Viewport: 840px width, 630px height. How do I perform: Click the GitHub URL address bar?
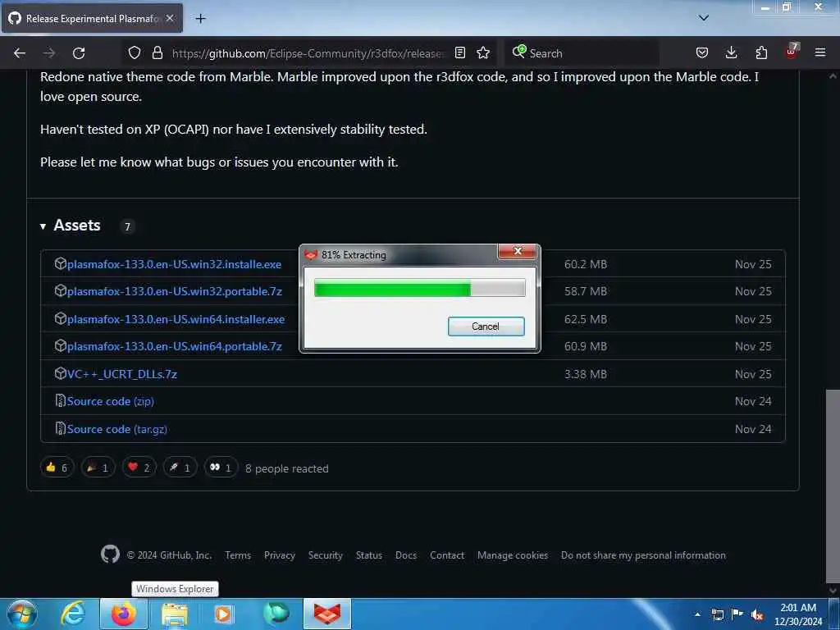308,53
